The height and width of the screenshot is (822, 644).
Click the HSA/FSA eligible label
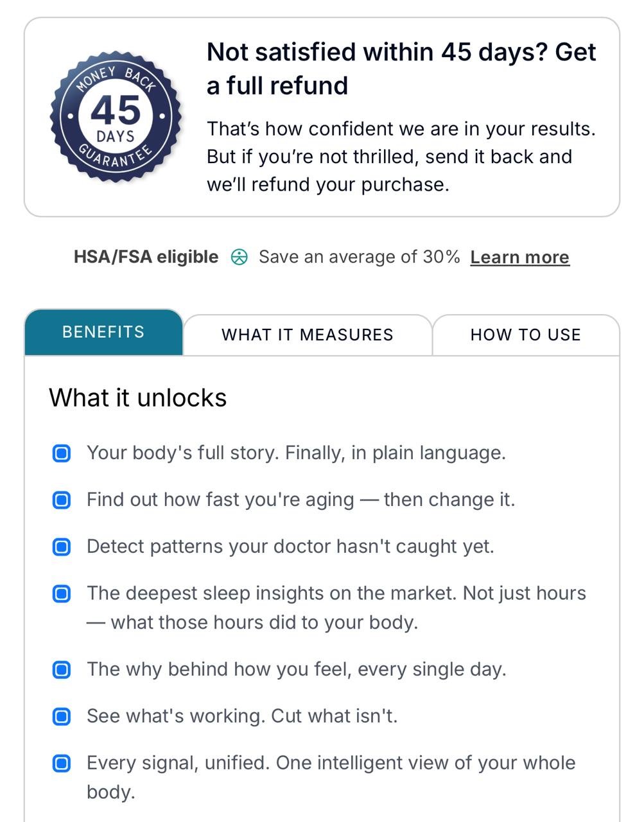(x=146, y=257)
